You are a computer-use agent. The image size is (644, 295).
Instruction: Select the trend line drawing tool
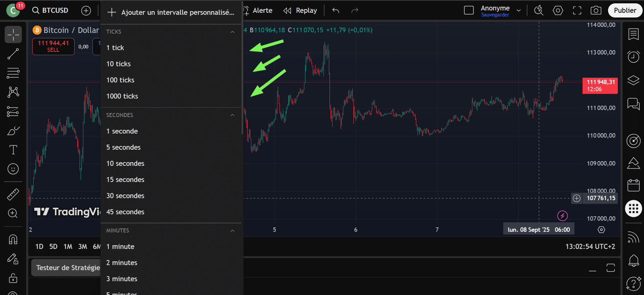coord(13,54)
